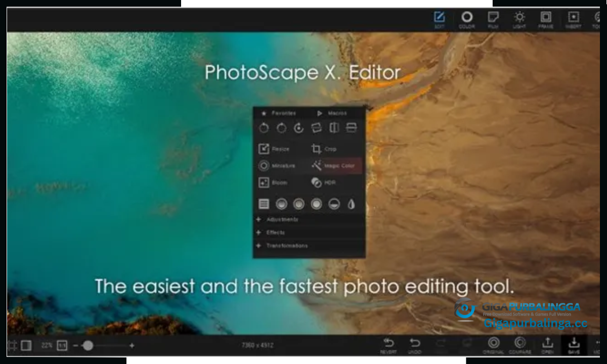Click the circular-arrow-with-dot rotate icon
The width and height of the screenshot is (607, 364).
[299, 128]
